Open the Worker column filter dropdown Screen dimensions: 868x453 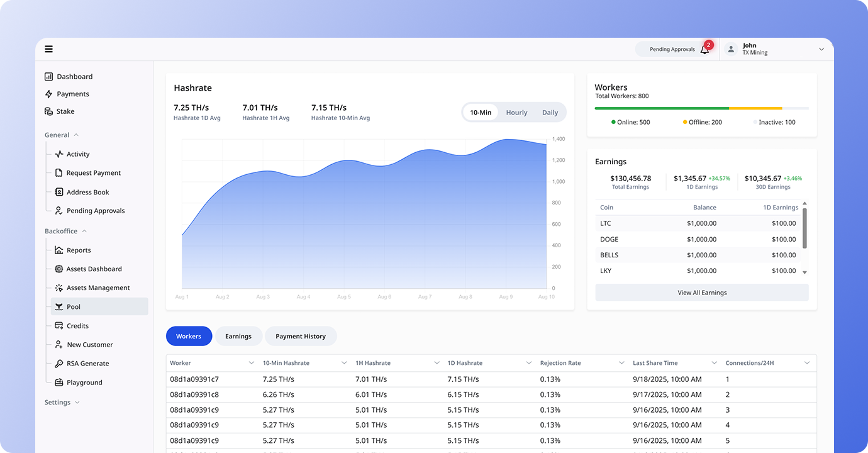tap(251, 363)
